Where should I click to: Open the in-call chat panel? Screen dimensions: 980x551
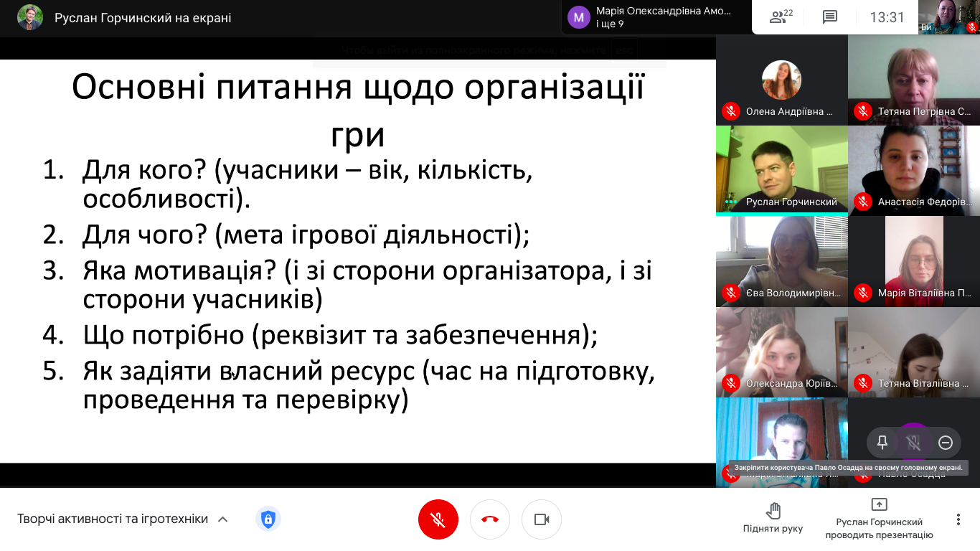[829, 17]
